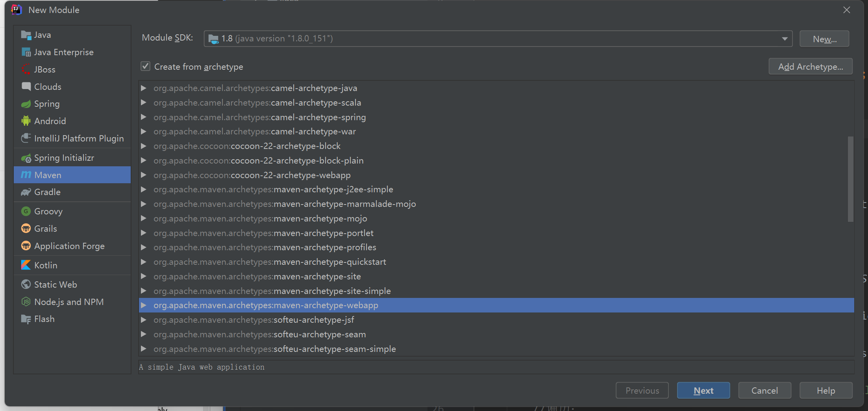Viewport: 868px width, 411px height.
Task: Select cocoon-22-archetype-block-plain row
Action: pyautogui.click(x=496, y=160)
